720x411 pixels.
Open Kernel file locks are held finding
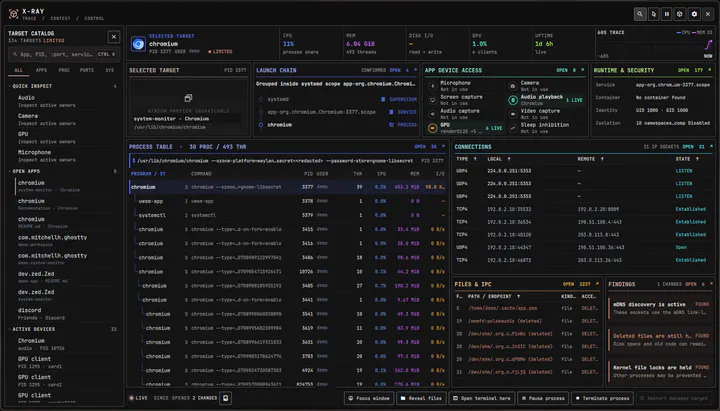coord(660,371)
